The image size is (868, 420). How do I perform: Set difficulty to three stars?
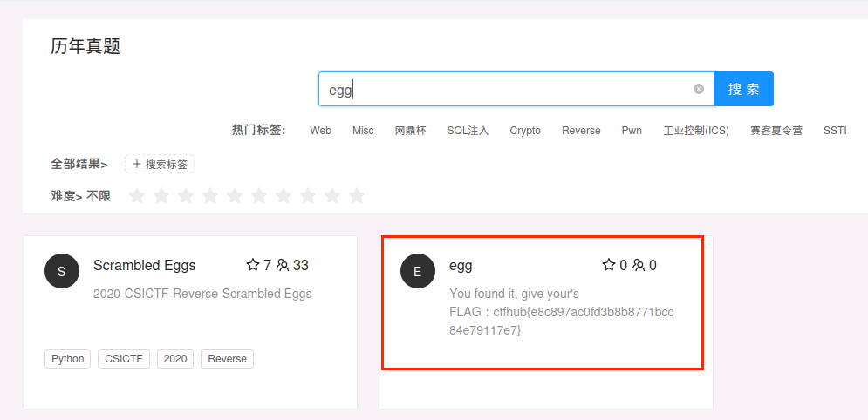click(186, 196)
